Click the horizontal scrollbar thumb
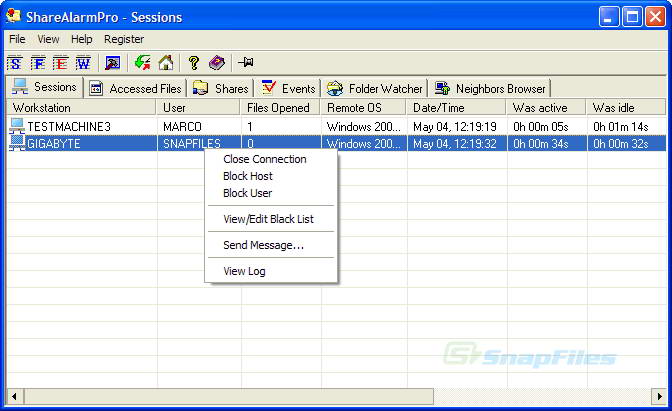 228,396
